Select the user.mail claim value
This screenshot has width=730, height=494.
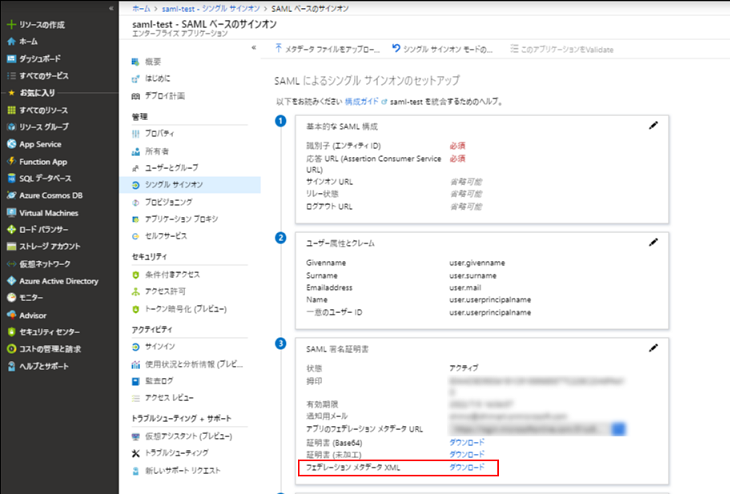click(465, 288)
